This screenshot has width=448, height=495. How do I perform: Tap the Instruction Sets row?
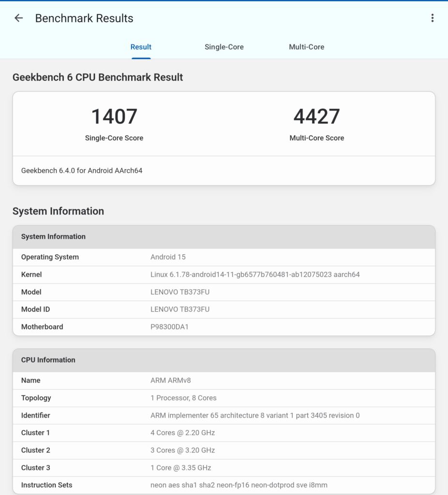point(224,485)
